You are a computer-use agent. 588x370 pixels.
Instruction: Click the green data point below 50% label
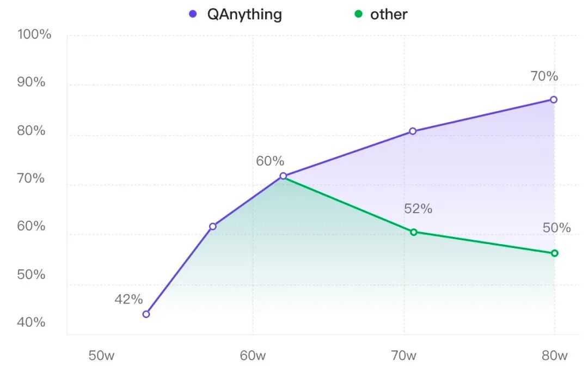(554, 253)
